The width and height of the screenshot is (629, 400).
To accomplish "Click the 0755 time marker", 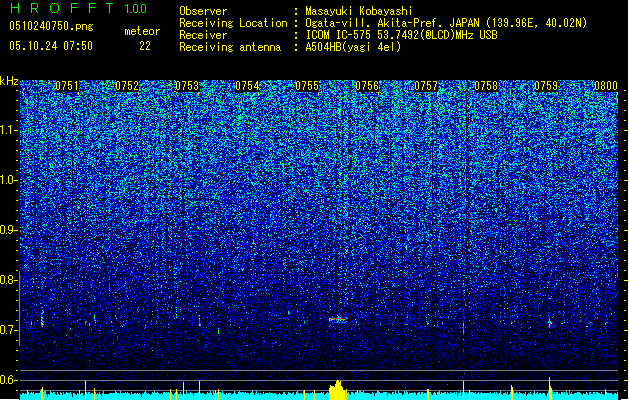I will coord(307,86).
